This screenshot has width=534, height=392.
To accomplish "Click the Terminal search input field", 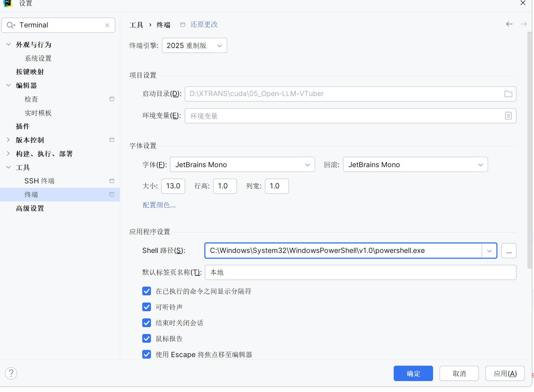I will 58,25.
